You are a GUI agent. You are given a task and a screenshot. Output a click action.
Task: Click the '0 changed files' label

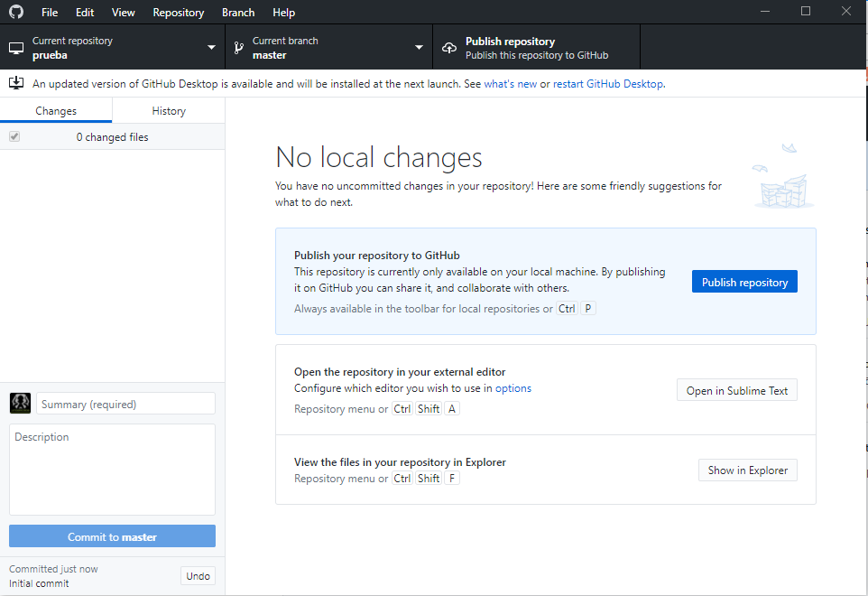pyautogui.click(x=113, y=137)
